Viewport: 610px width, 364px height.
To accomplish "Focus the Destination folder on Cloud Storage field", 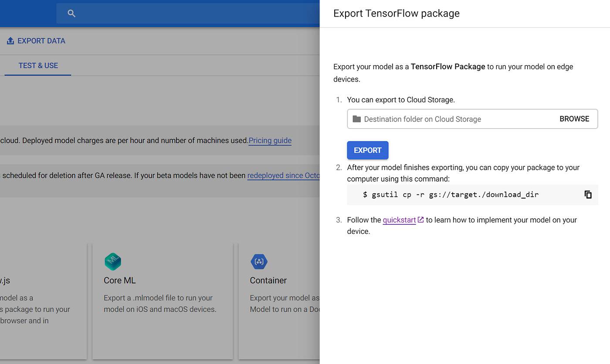I will [472, 119].
